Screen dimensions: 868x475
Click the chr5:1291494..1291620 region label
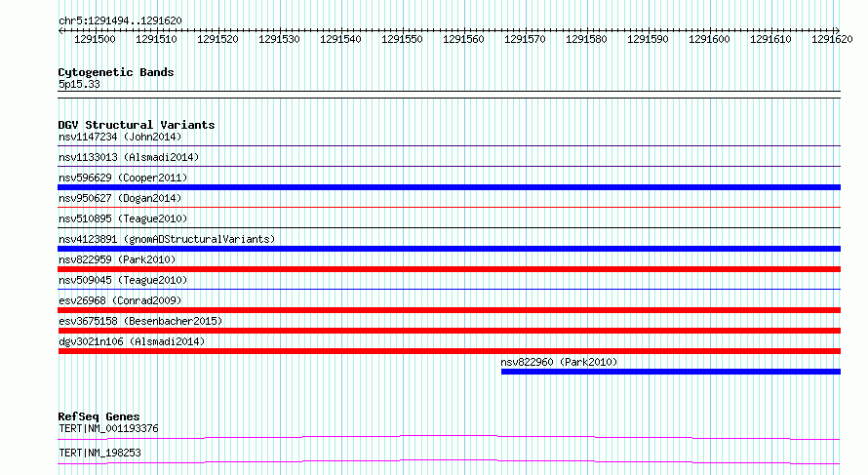pos(120,20)
